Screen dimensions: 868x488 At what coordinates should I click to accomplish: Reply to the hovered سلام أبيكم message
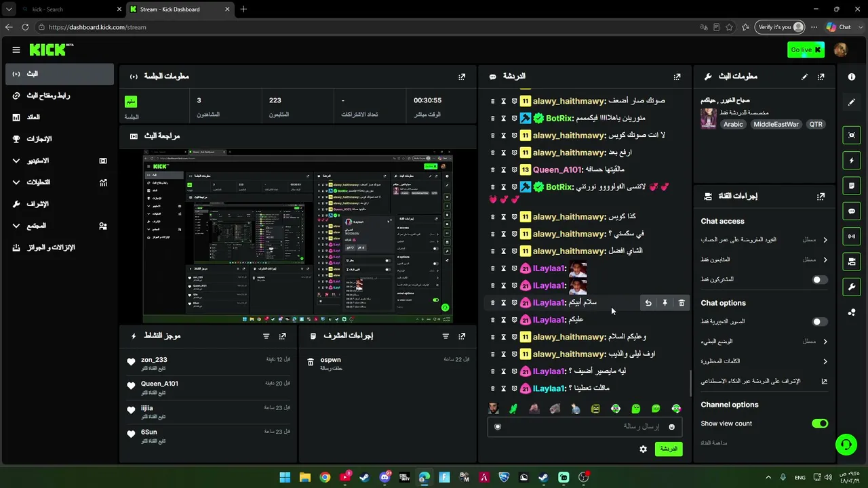(648, 303)
